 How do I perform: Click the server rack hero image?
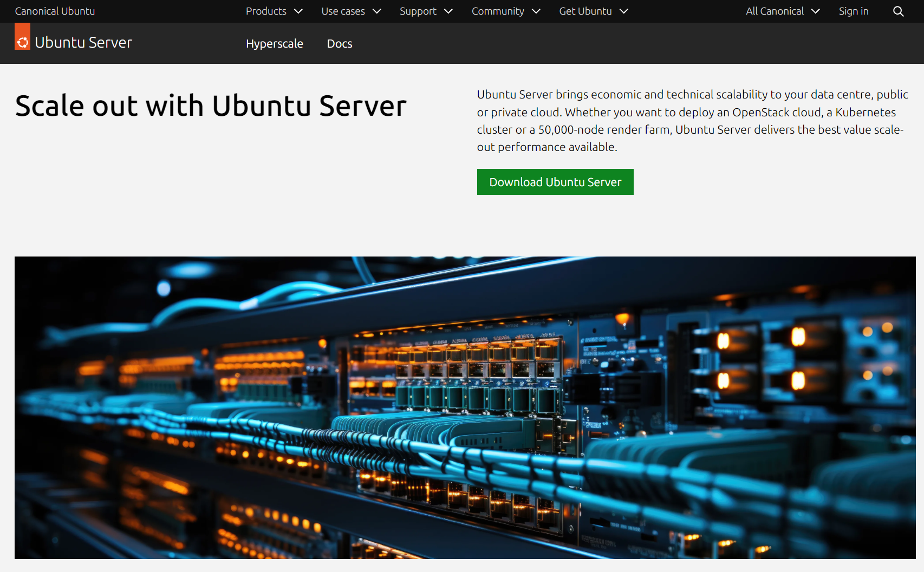465,407
